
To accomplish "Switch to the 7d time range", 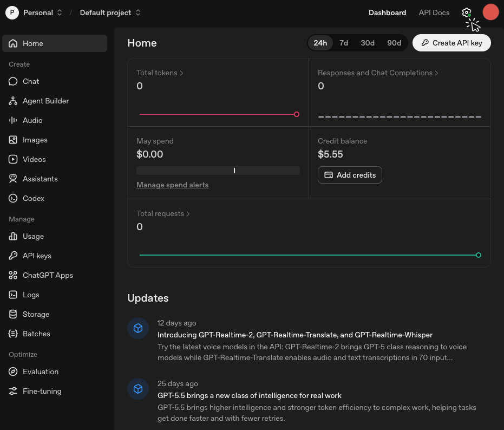I will click(x=344, y=43).
